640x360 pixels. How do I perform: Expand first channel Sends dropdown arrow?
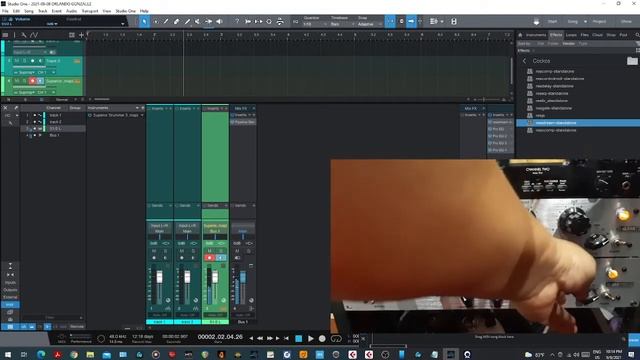tap(170, 205)
